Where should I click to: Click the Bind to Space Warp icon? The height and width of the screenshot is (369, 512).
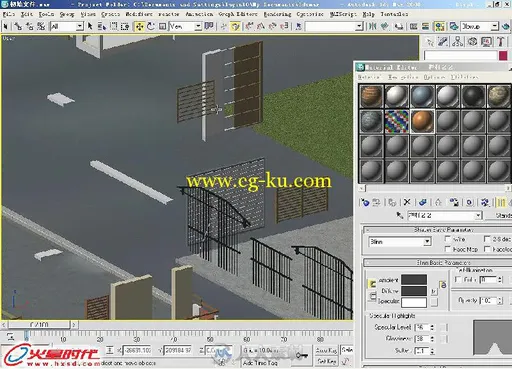point(41,26)
